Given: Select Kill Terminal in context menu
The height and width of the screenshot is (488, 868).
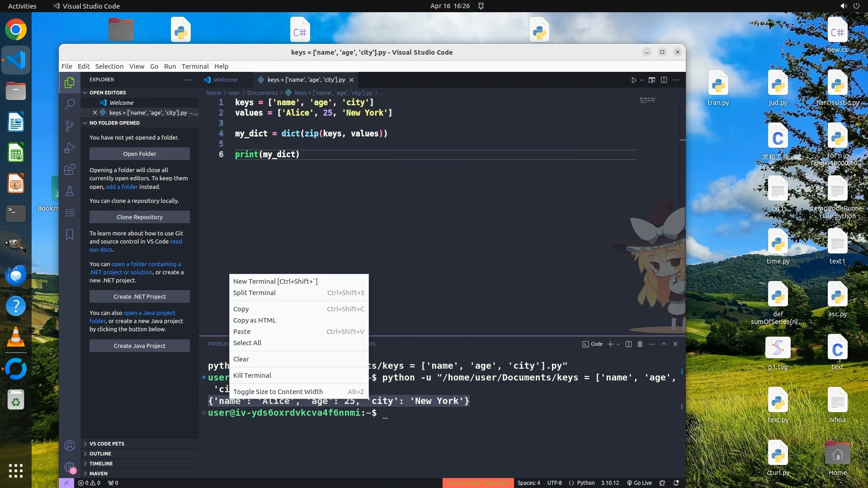Looking at the screenshot, I should coord(252,375).
